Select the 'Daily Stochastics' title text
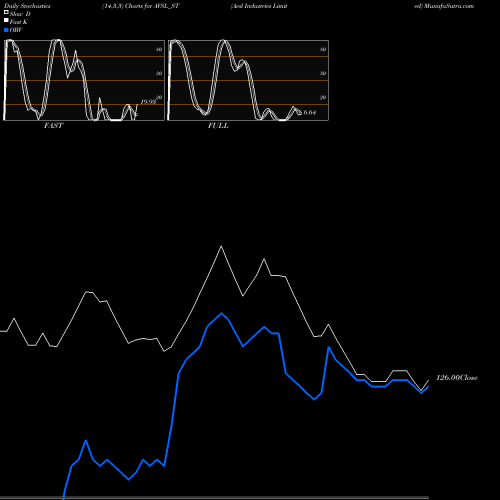 (x=27, y=6)
